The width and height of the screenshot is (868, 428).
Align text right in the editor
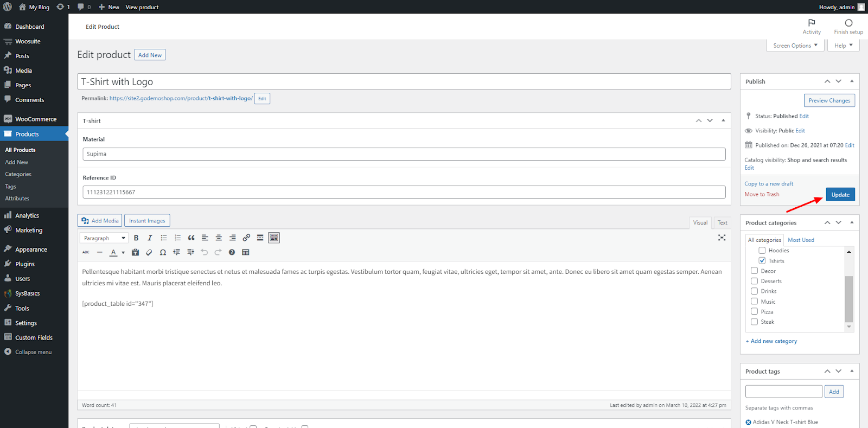tap(232, 238)
